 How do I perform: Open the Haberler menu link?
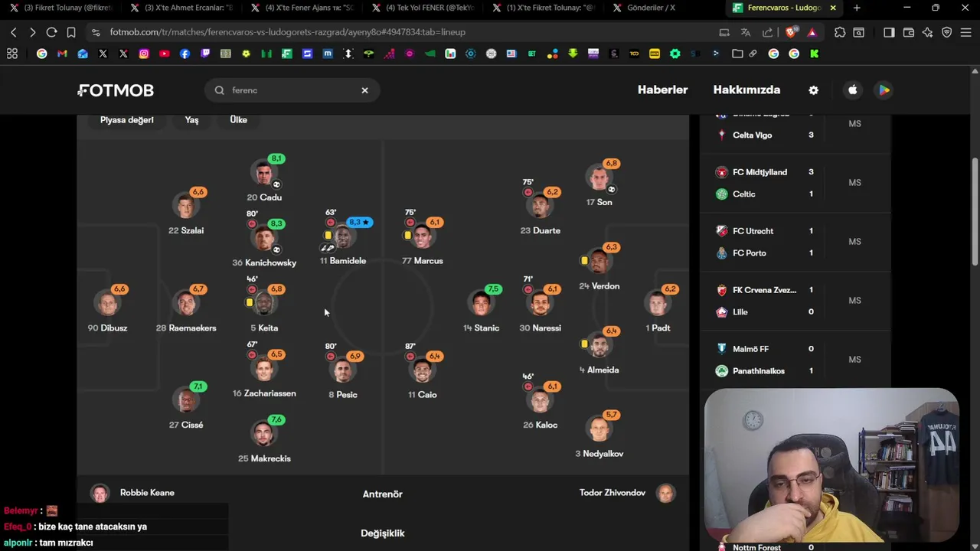tap(662, 90)
